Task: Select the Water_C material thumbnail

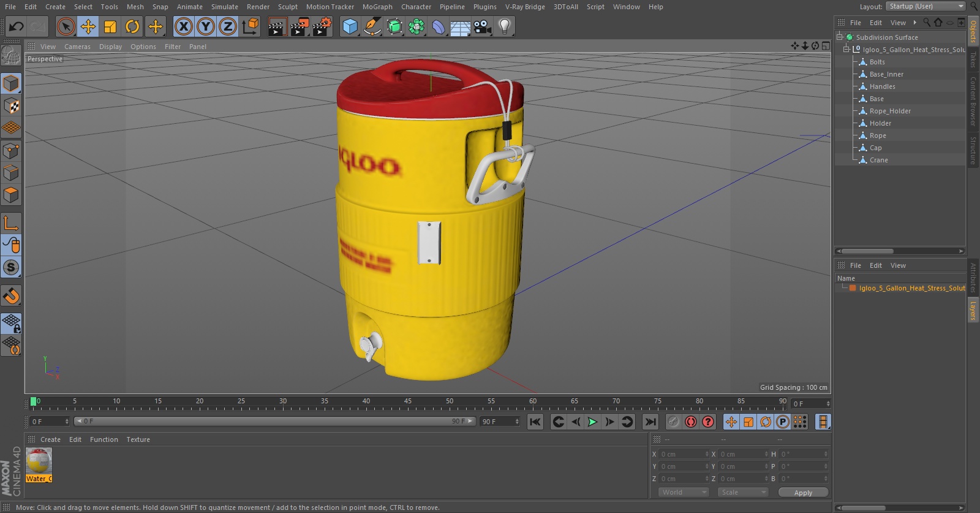Action: tap(39, 465)
